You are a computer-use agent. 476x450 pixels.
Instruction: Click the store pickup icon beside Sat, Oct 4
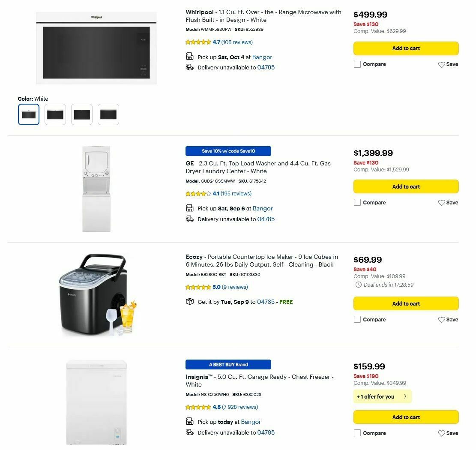coord(189,56)
